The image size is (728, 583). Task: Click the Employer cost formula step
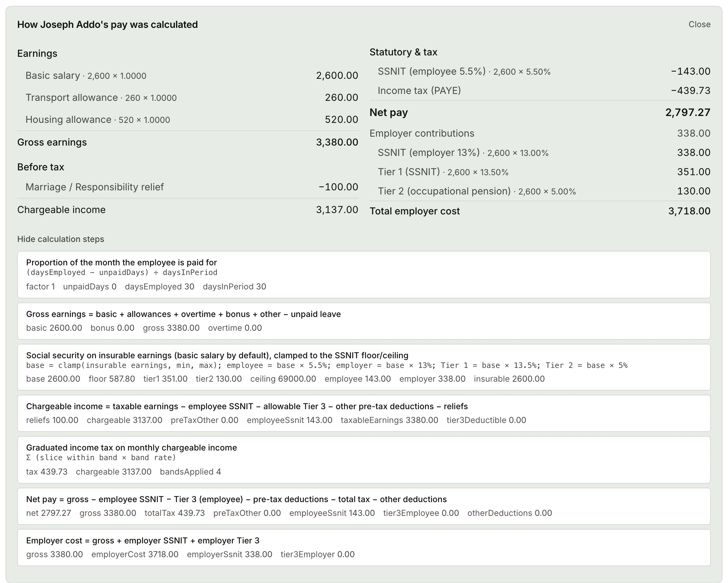(364, 548)
